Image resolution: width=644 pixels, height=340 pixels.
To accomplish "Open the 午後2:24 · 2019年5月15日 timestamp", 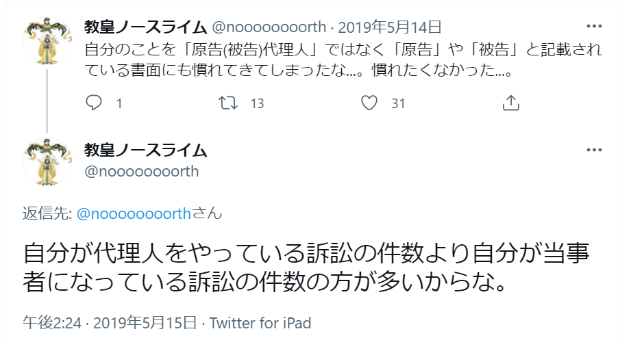I will [x=110, y=323].
